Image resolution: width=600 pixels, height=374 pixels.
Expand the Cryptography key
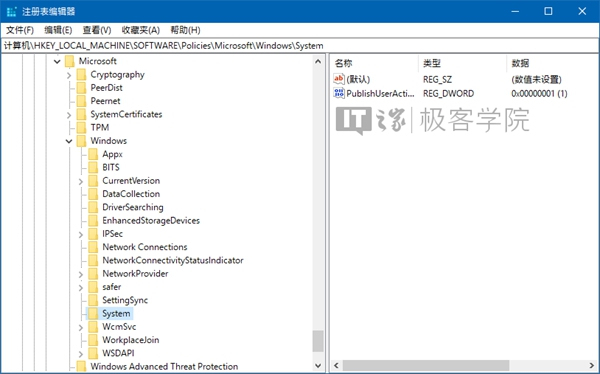click(x=69, y=75)
